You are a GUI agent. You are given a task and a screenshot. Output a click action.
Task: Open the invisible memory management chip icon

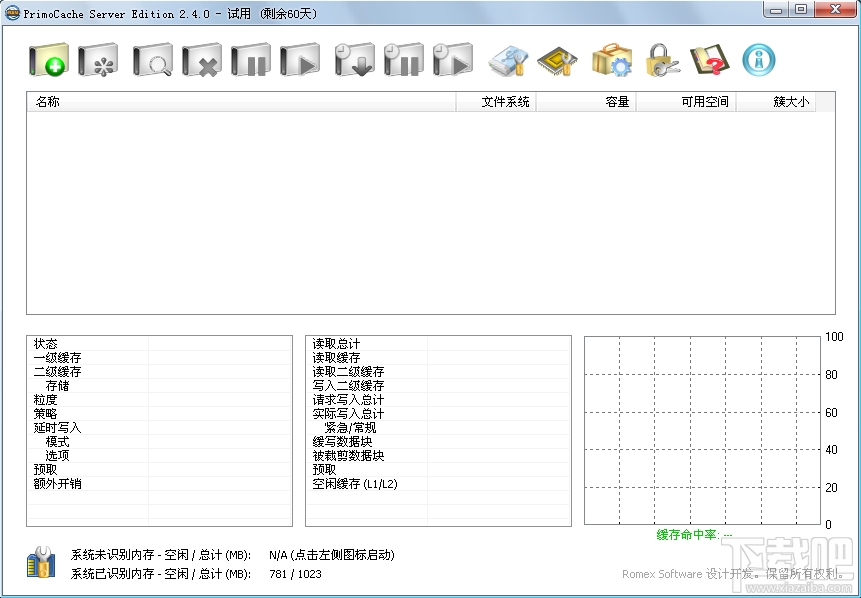557,60
